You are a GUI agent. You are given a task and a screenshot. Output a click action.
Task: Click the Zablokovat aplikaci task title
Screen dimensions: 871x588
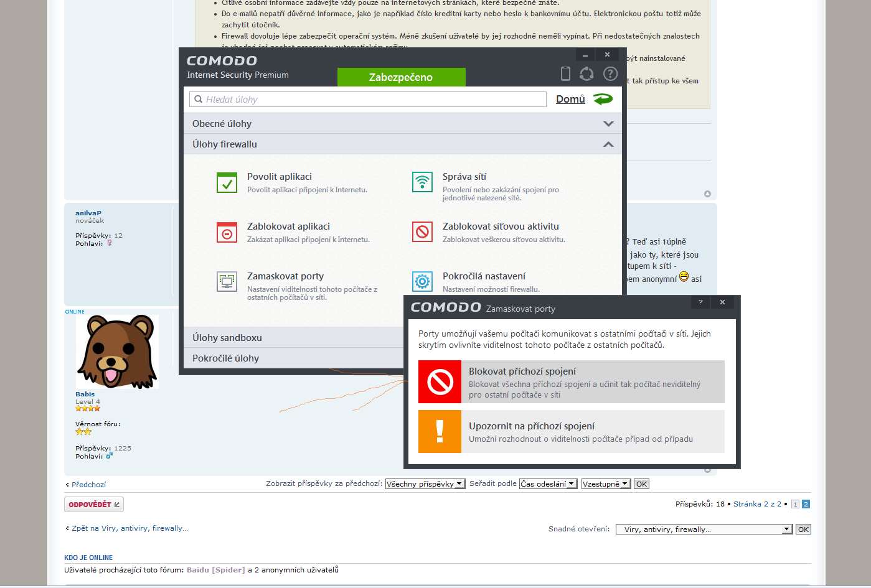(288, 226)
